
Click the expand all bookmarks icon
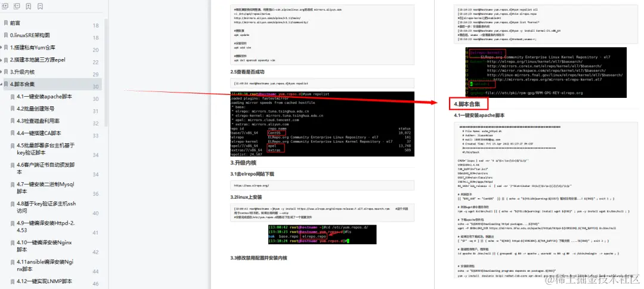click(x=5, y=6)
